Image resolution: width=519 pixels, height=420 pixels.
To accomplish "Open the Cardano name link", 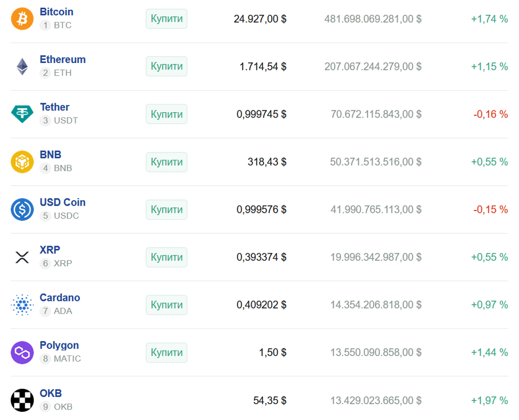I will (60, 297).
